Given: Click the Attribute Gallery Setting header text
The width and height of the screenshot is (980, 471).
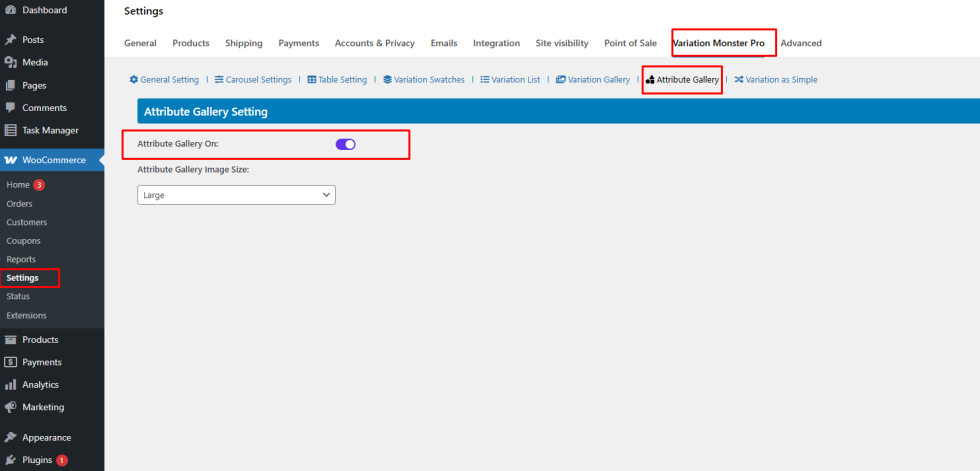Looking at the screenshot, I should (206, 112).
